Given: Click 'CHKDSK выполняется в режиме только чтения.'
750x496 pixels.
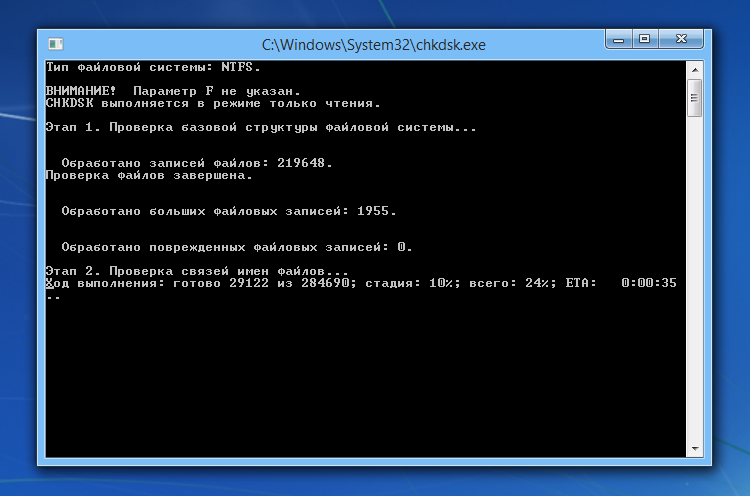Looking at the screenshot, I should point(213,103).
